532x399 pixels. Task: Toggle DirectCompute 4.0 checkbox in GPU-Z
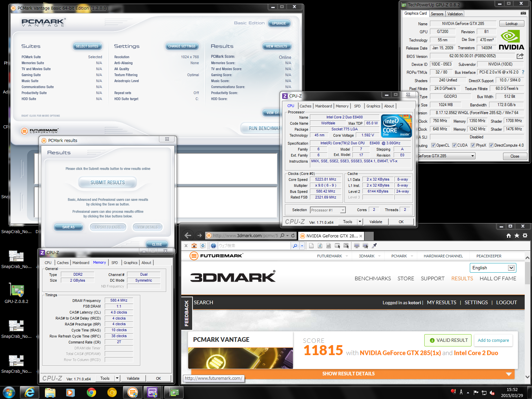491,145
